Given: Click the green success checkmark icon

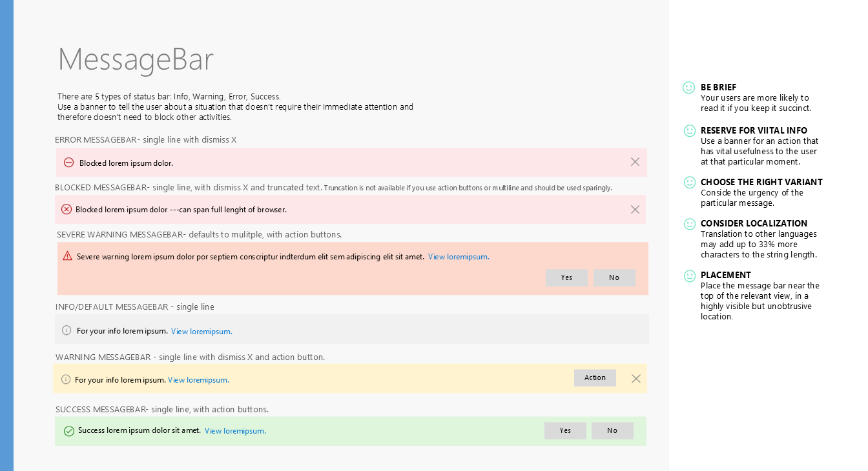Looking at the screenshot, I should click(68, 431).
